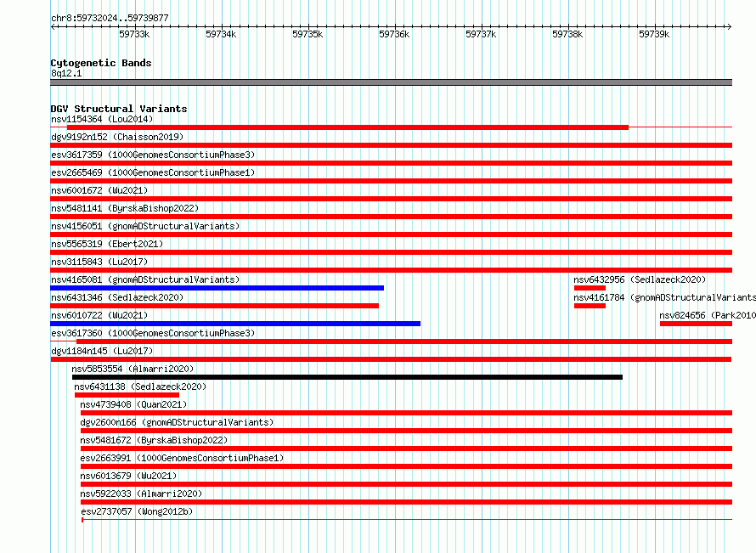Screen dimensions: 756x553
Task: Click the Cytogenetic Bands track title
Action: pos(101,63)
